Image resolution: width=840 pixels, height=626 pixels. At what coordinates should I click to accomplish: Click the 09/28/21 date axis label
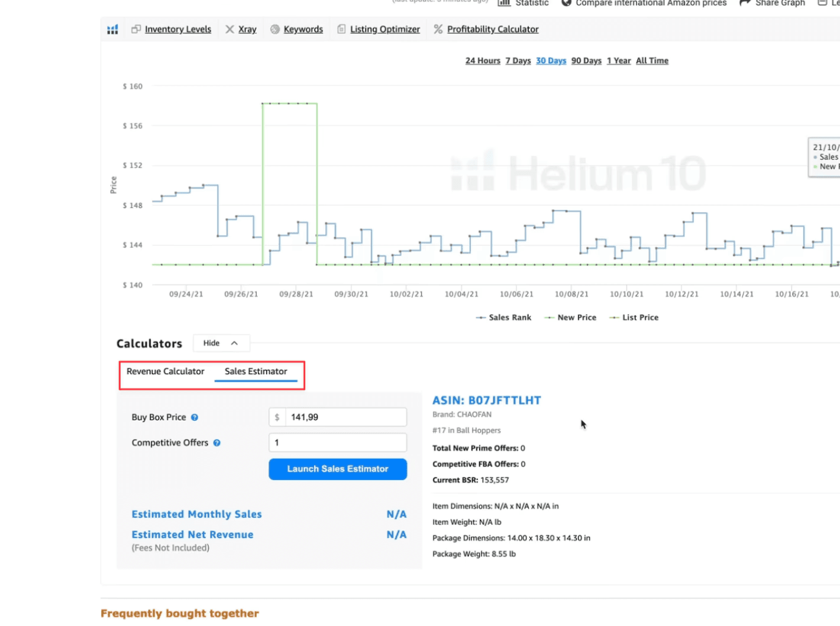[296, 294]
